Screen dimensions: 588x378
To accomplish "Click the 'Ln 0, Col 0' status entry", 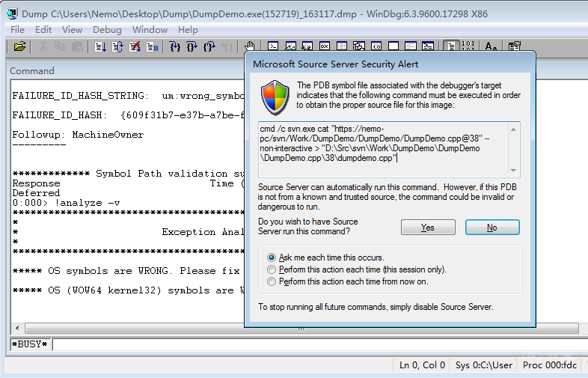I will point(422,365).
